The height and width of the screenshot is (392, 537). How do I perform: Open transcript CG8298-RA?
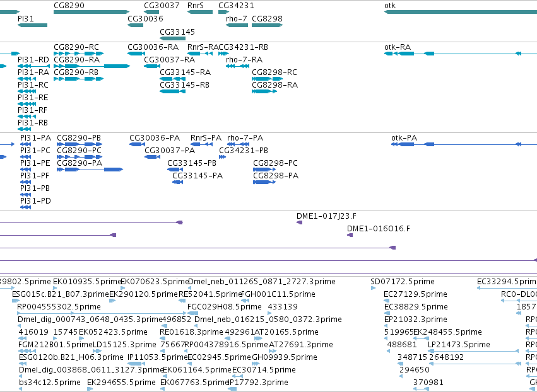[264, 91]
